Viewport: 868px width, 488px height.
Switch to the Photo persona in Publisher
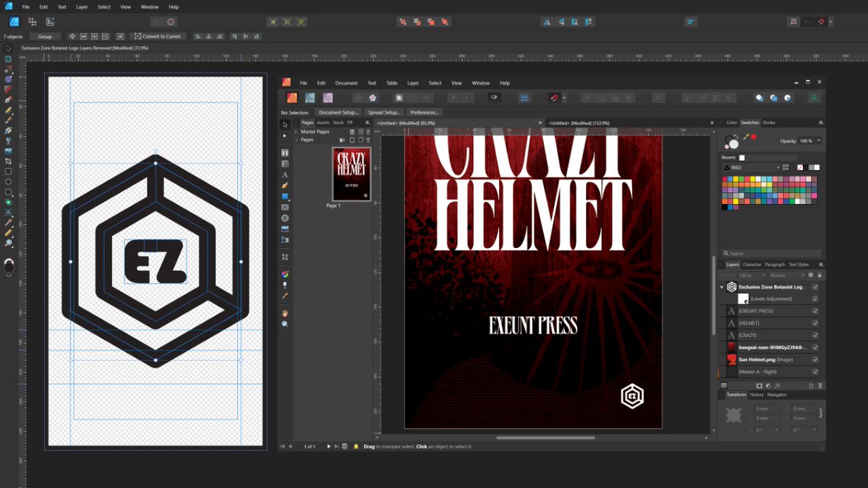pos(327,98)
